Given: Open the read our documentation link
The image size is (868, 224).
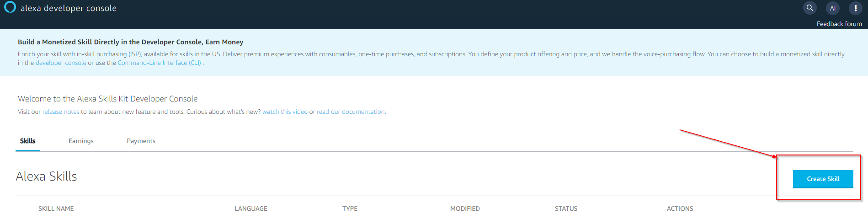Looking at the screenshot, I should click(x=351, y=112).
